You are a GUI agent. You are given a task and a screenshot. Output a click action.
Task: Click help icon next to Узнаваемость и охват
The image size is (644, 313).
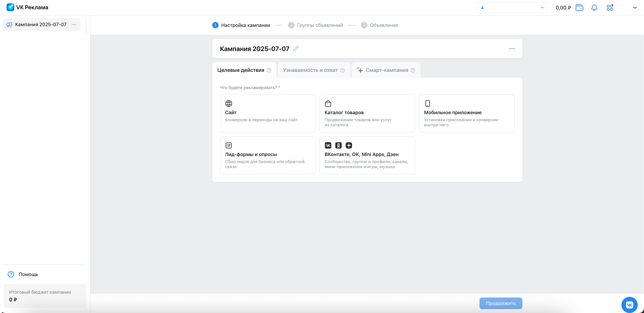click(342, 70)
